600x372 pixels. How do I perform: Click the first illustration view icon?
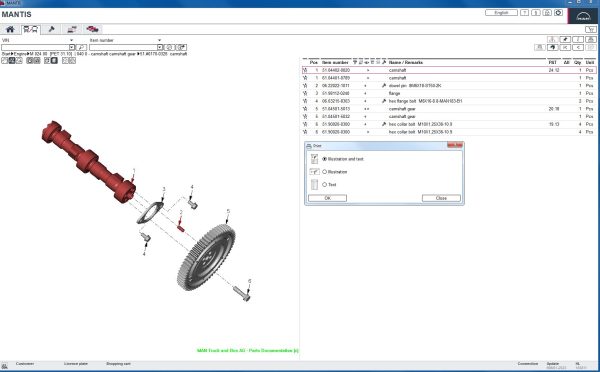coord(5,60)
